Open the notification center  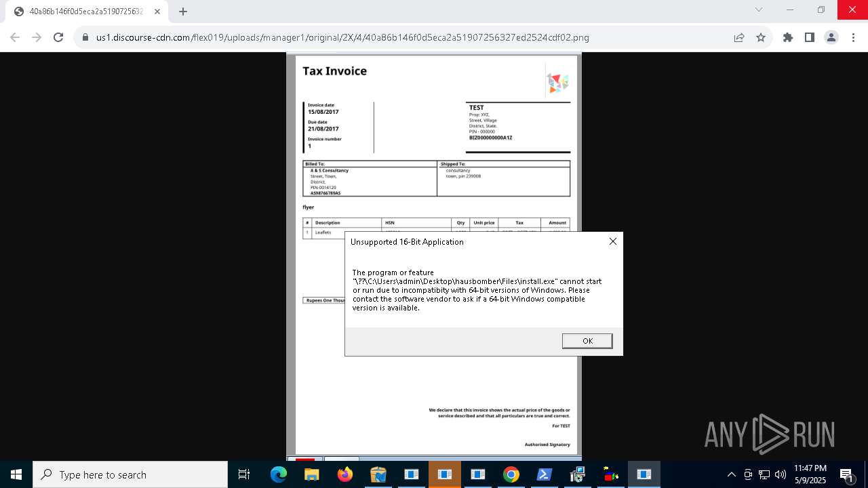coord(847,474)
